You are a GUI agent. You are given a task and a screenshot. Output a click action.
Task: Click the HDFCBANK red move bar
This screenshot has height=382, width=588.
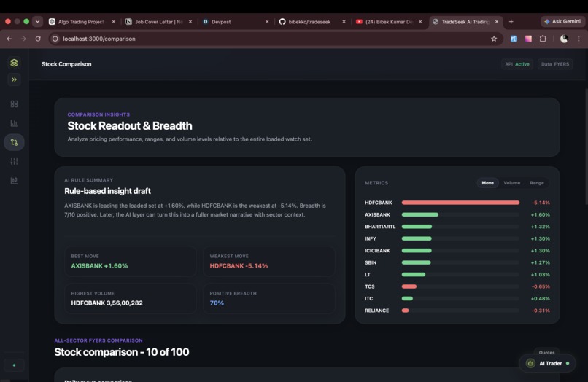point(460,203)
